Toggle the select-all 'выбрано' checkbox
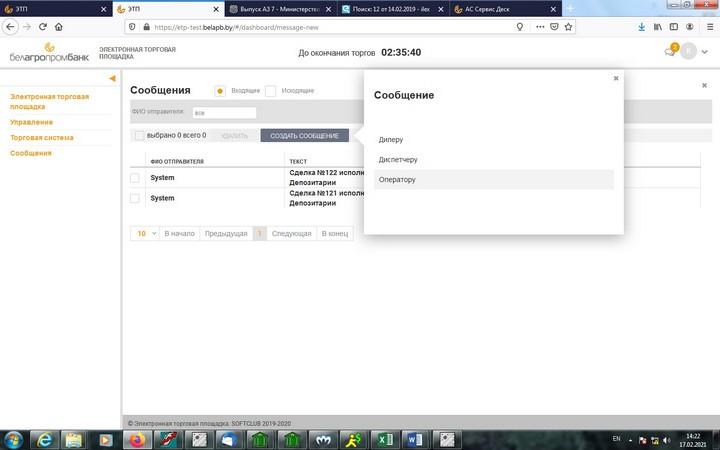The height and width of the screenshot is (450, 720). [x=139, y=135]
